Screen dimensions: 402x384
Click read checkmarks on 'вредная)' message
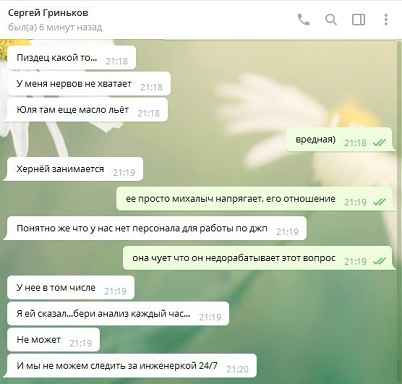(x=379, y=143)
